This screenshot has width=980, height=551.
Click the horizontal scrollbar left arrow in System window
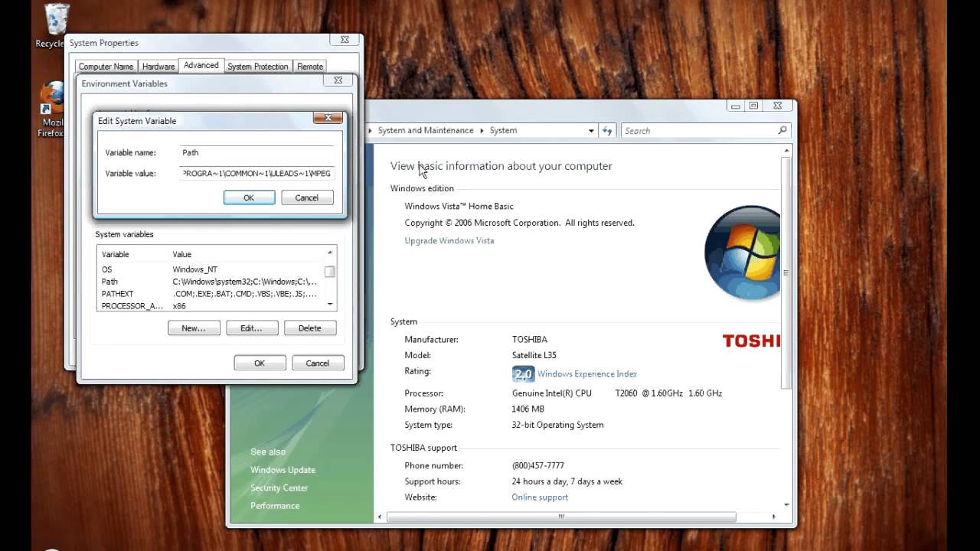381,517
